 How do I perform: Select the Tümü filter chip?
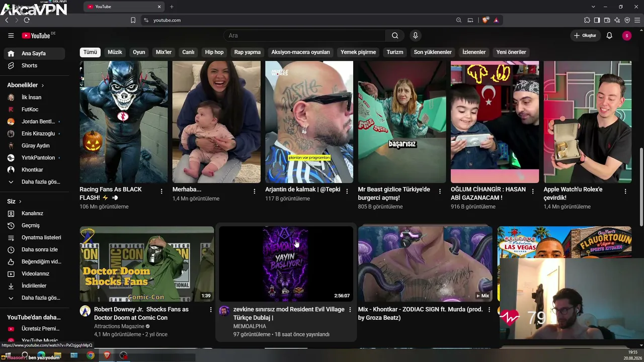tap(90, 52)
